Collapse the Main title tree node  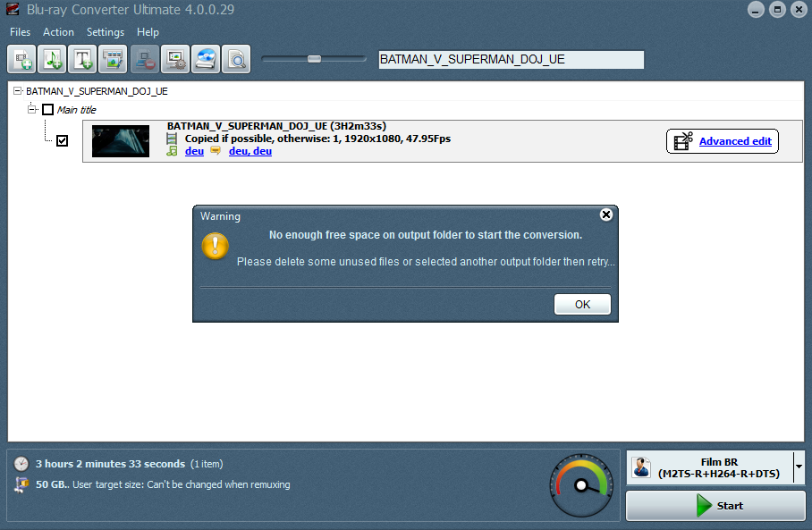point(32,109)
